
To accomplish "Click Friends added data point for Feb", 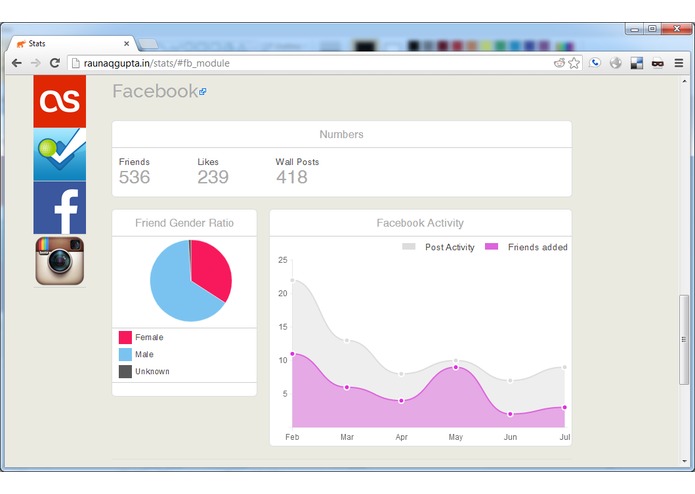I will pos(293,354).
